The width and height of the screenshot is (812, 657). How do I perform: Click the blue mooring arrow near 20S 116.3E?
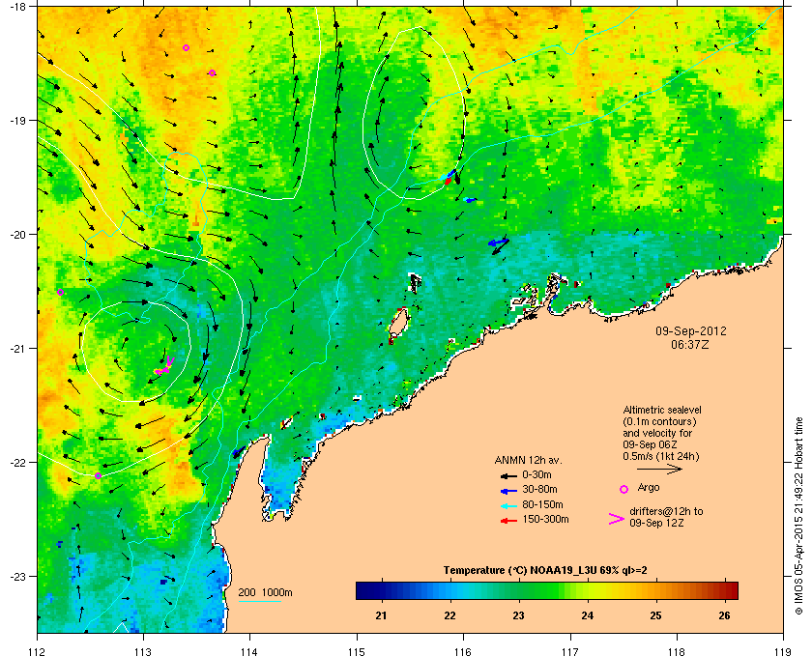[498, 243]
